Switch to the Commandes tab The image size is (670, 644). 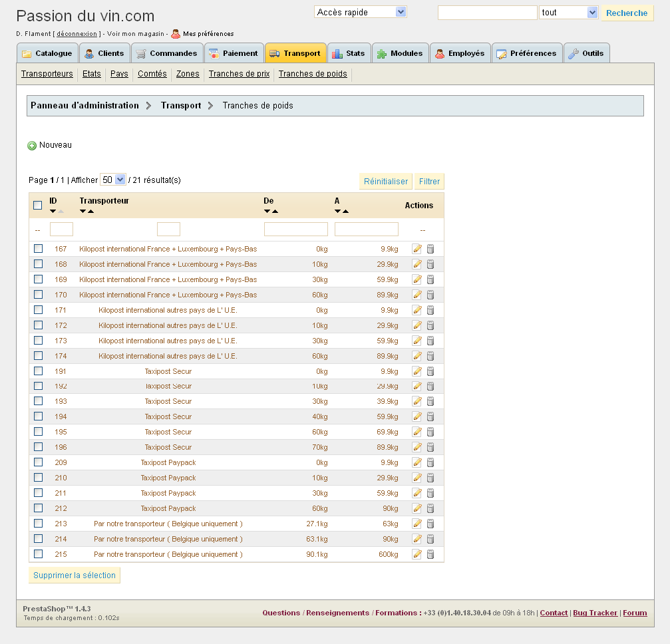coord(167,53)
